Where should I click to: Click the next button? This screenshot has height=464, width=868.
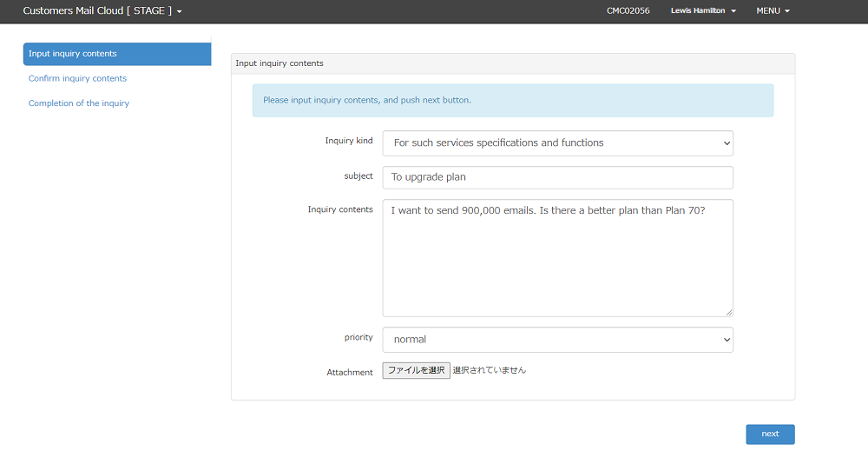770,434
